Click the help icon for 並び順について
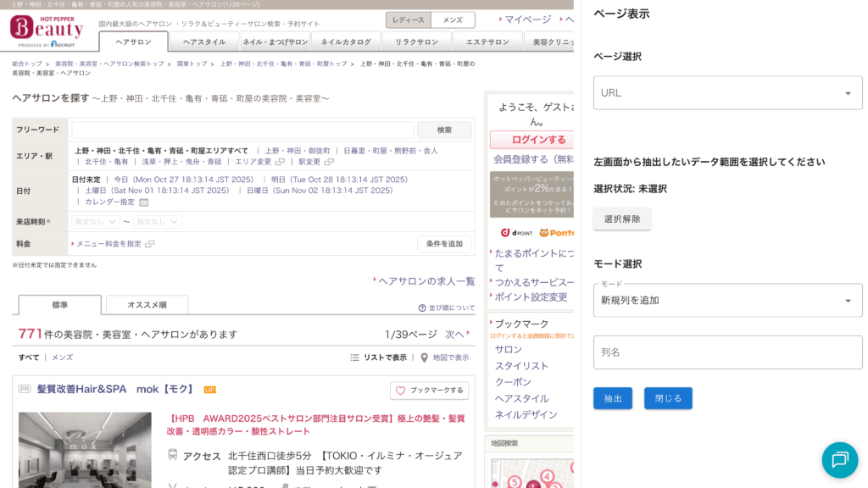This screenshot has width=868, height=488. 422,308
